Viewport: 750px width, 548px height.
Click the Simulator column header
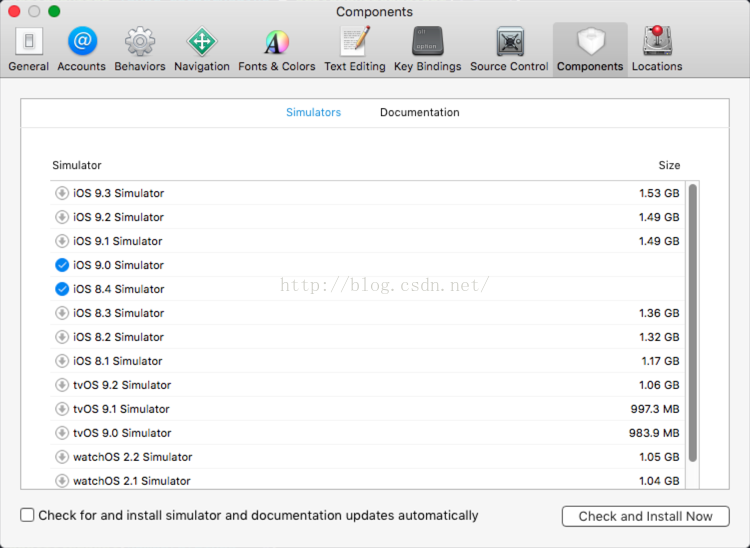point(77,165)
